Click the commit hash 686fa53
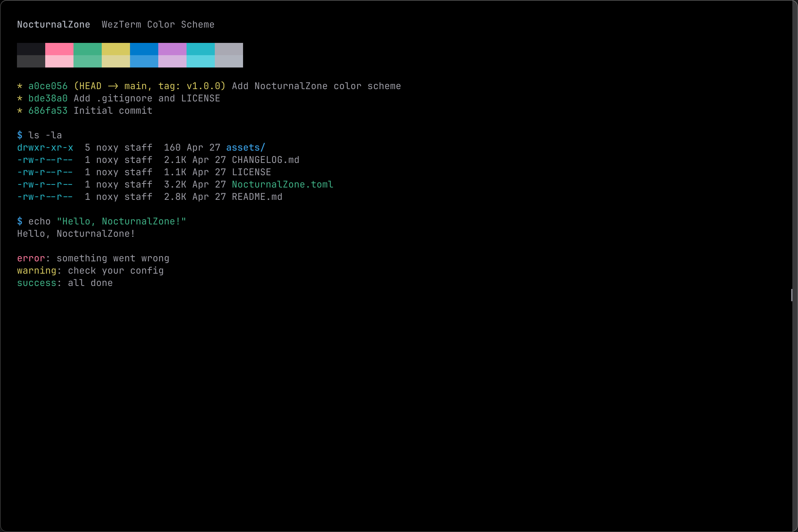Image resolution: width=798 pixels, height=532 pixels. [x=48, y=111]
